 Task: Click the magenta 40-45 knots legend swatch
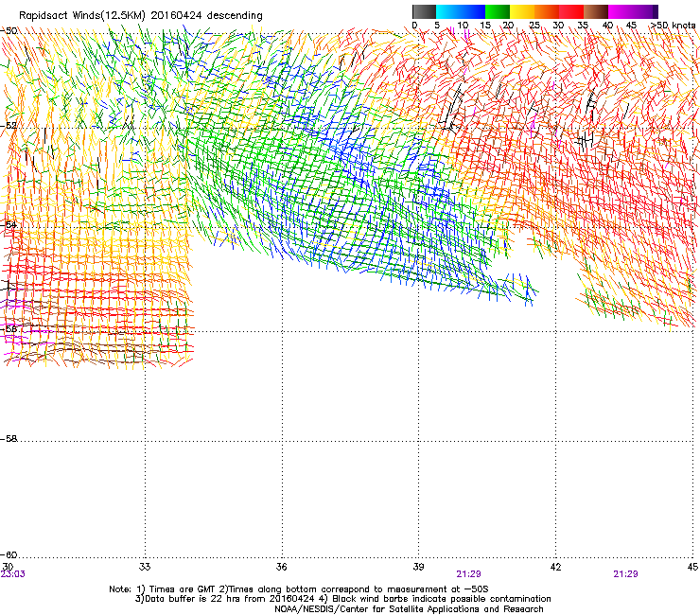pyautogui.click(x=621, y=11)
